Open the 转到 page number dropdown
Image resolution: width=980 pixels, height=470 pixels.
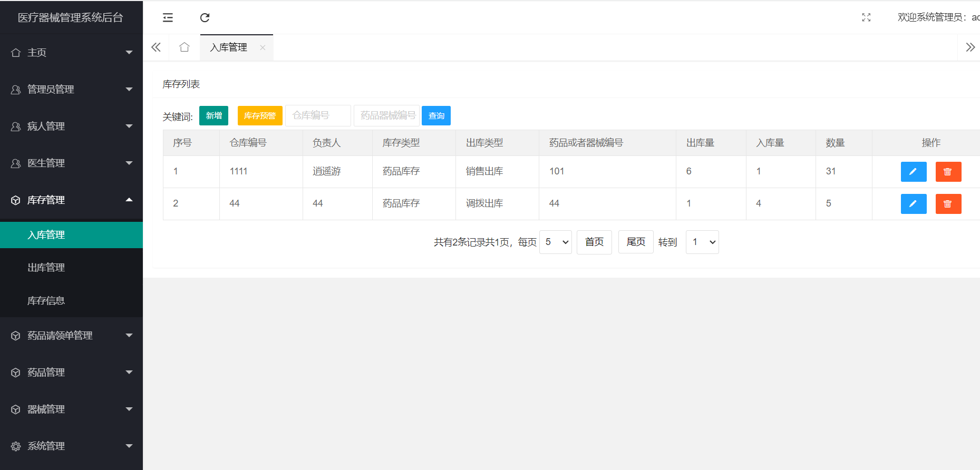[x=702, y=242]
